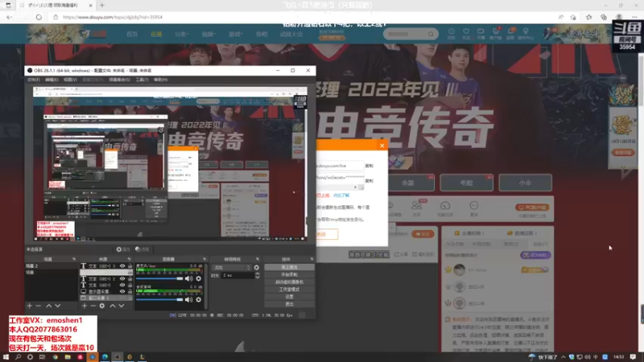Toggle lock on text (GDI+) 3 source

tap(130, 266)
